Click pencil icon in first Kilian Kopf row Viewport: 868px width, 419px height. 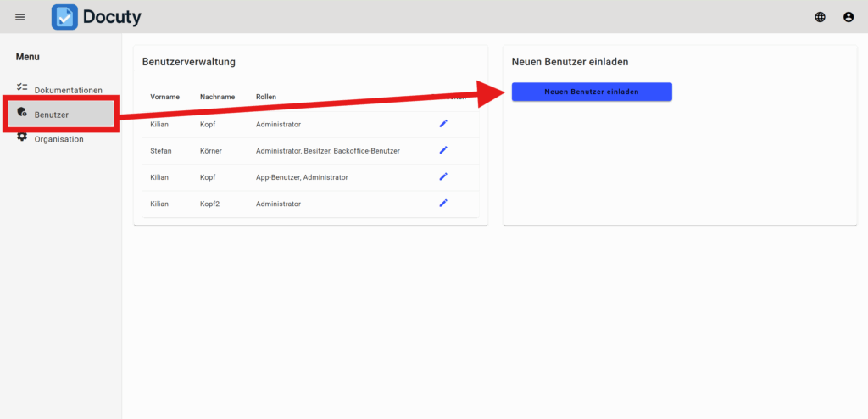point(442,124)
